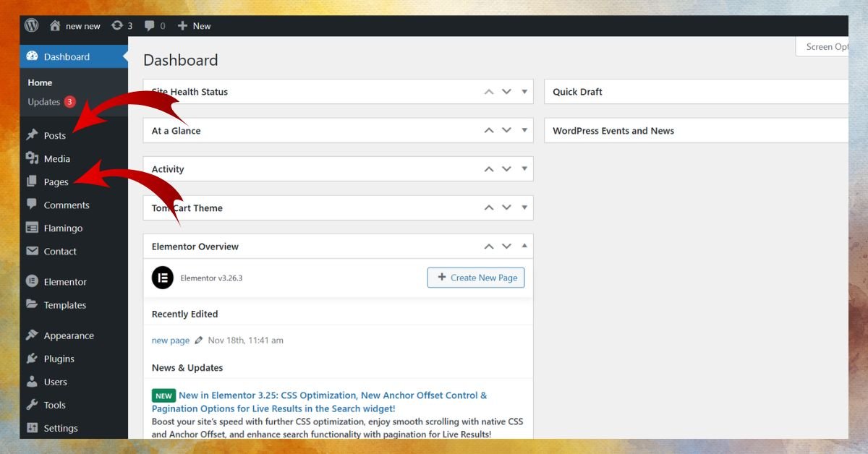Click the WordPress Events and News header
The image size is (868, 454).
pos(696,131)
